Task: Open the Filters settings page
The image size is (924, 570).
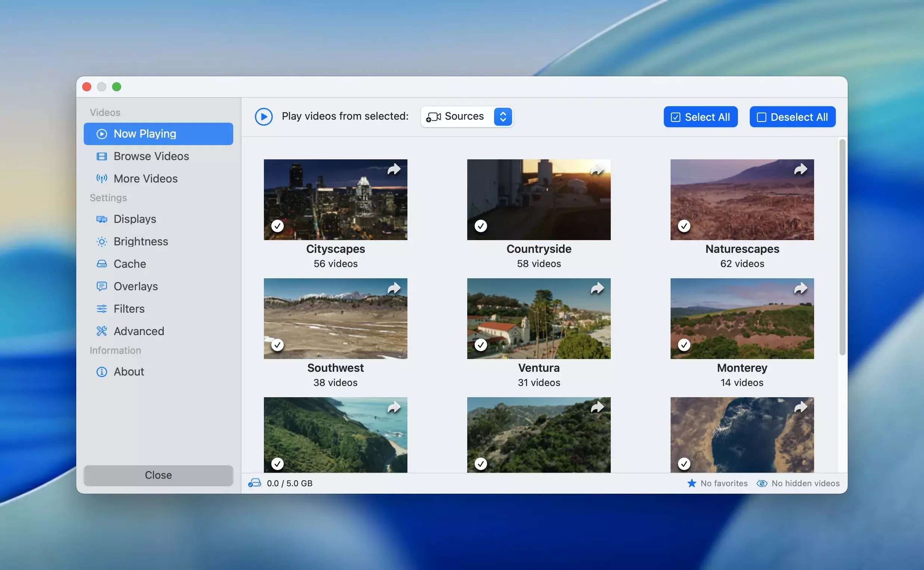Action: (129, 309)
